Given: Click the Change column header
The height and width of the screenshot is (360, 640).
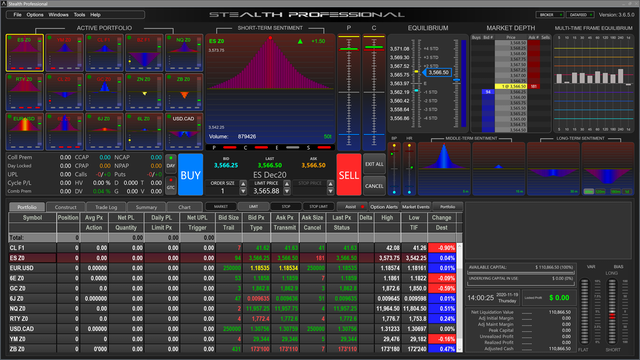Looking at the screenshot, I should [442, 218].
